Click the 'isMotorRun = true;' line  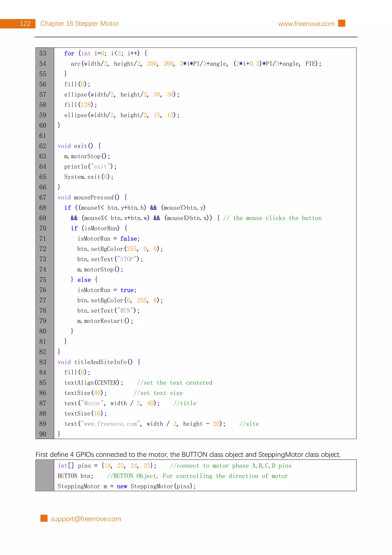click(x=107, y=290)
